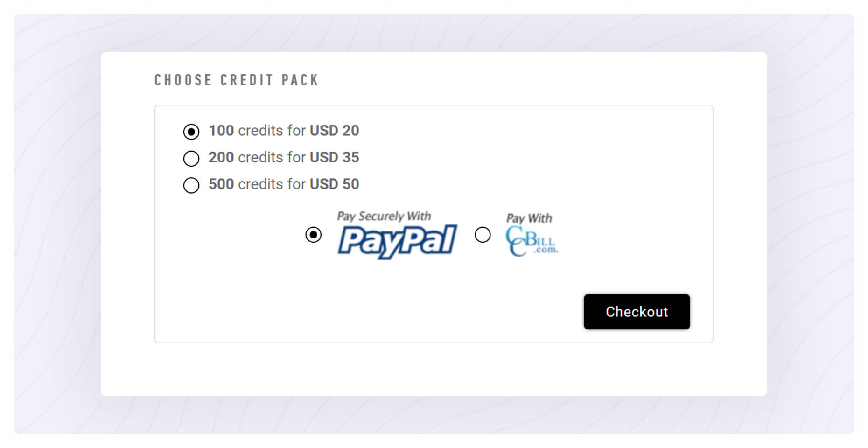The height and width of the screenshot is (448, 868).
Task: Click the "USD 50" price text
Action: click(x=335, y=184)
